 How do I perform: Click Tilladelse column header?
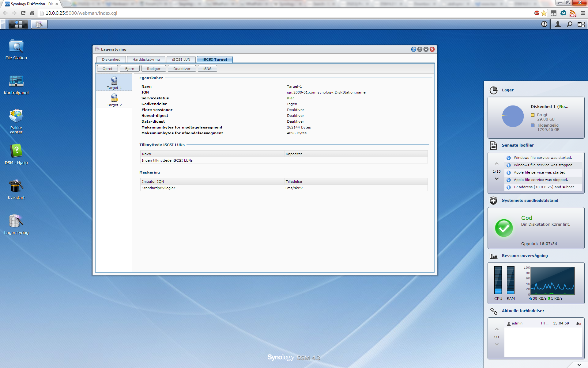[x=356, y=182]
